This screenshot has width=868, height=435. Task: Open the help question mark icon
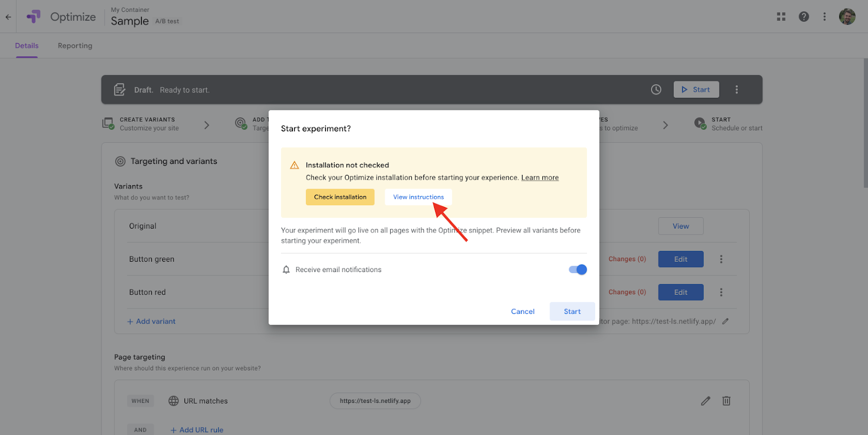coord(804,17)
